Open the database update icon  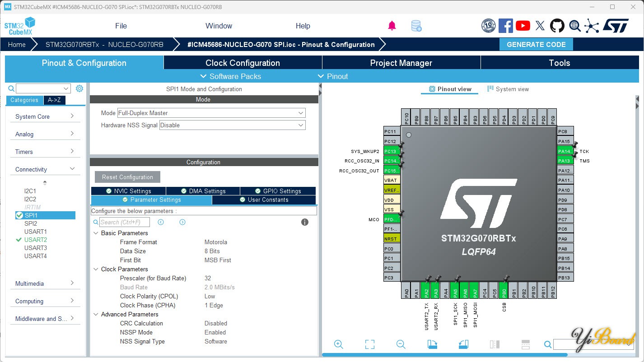(416, 26)
